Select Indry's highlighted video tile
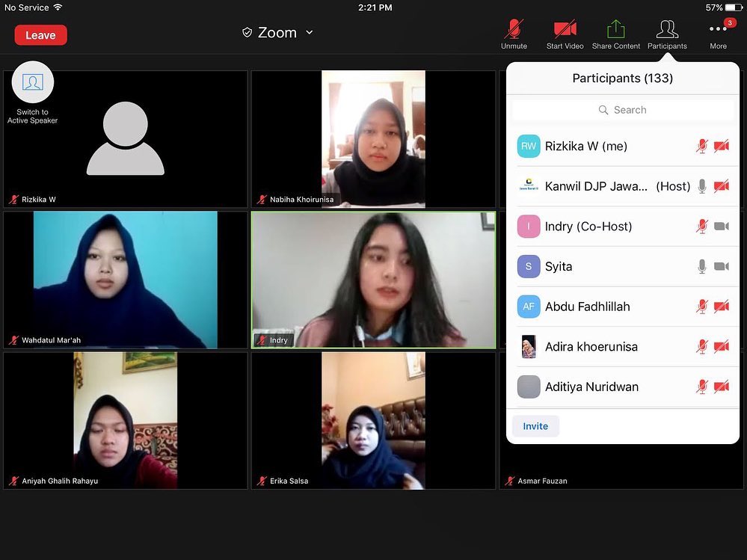 point(373,280)
